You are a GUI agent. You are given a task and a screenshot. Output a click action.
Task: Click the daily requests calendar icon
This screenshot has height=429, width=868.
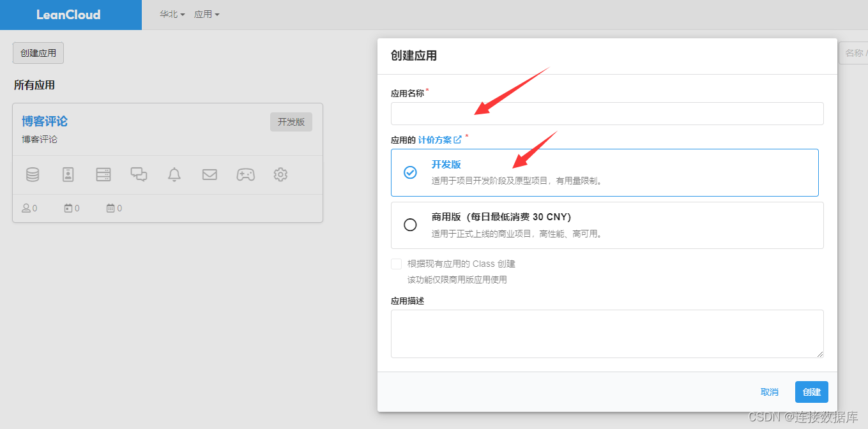click(x=68, y=208)
